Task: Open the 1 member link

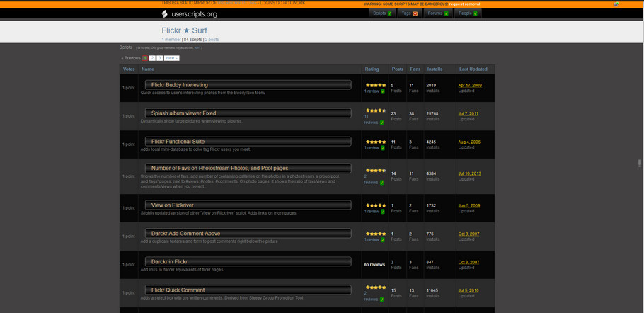Action: 171,40
